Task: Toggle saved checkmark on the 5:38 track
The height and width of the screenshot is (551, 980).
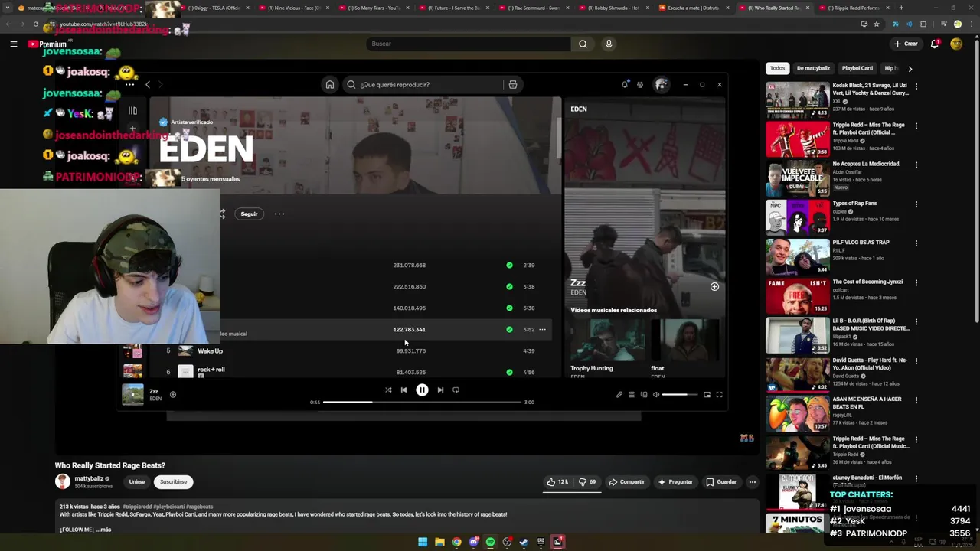Action: (509, 308)
